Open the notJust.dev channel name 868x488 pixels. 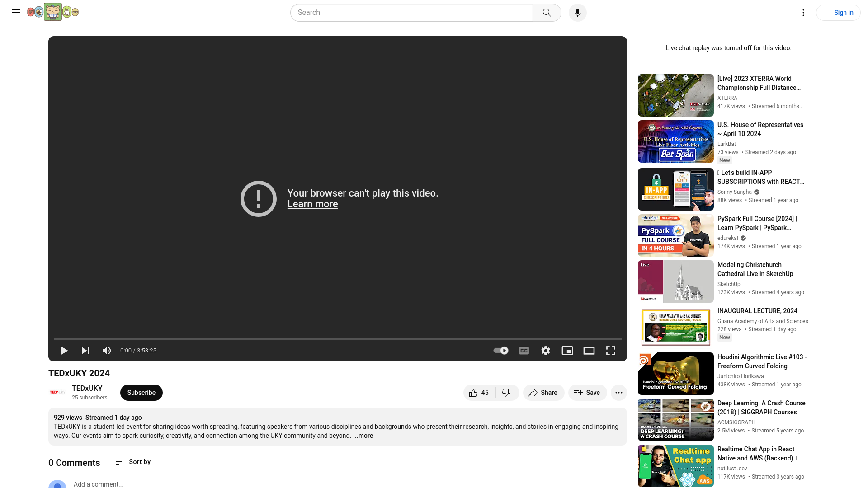[732, 469]
